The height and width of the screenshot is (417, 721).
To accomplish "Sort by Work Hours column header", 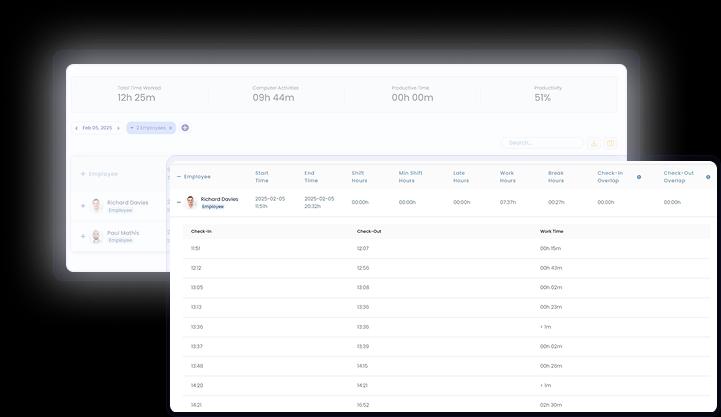I will pos(507,176).
